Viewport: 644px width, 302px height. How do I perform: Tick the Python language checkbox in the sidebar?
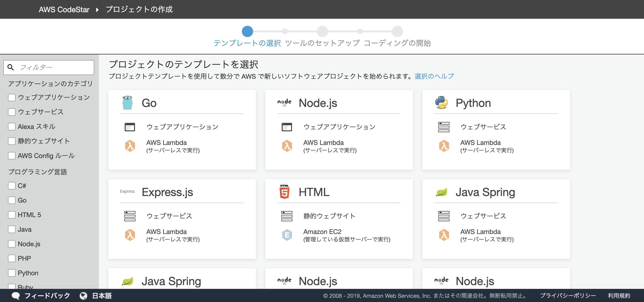(12, 273)
